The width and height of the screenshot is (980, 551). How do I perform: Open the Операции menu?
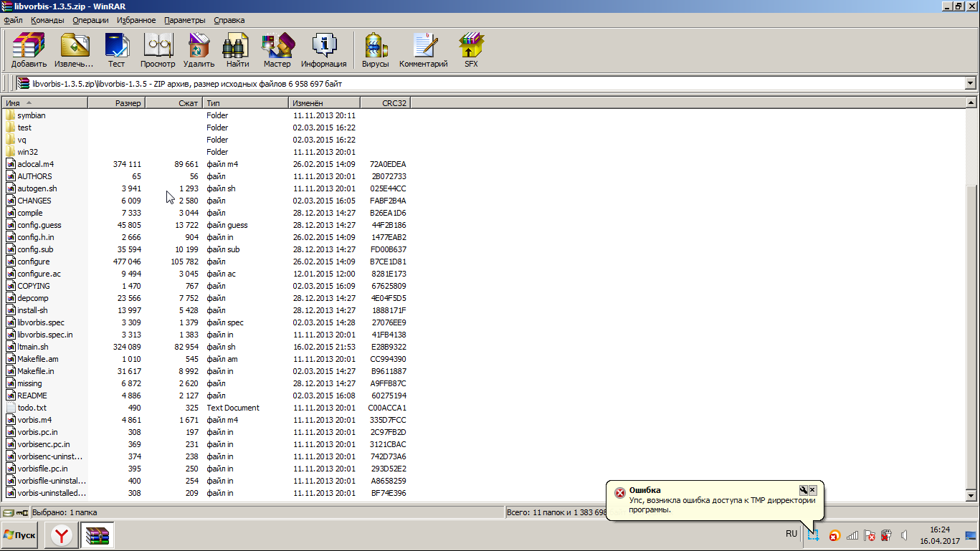90,20
